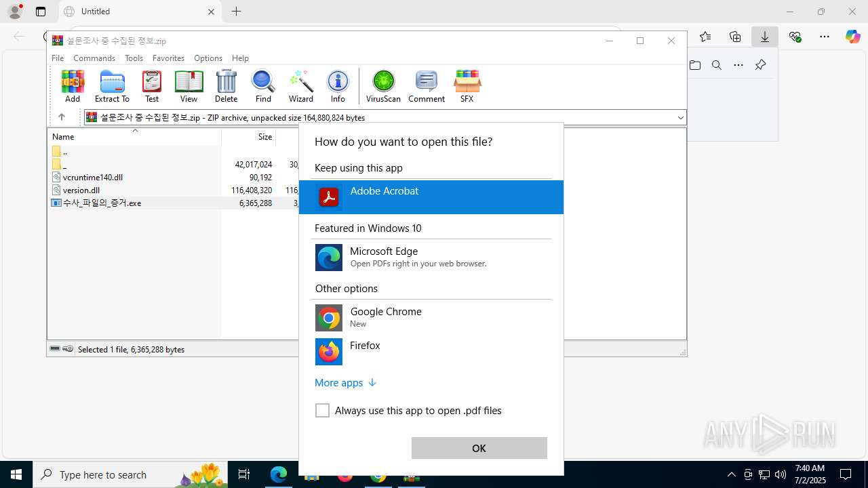Choose Microsoft Edge to open PDF
Viewport: 868px width, 488px height.
point(431,258)
